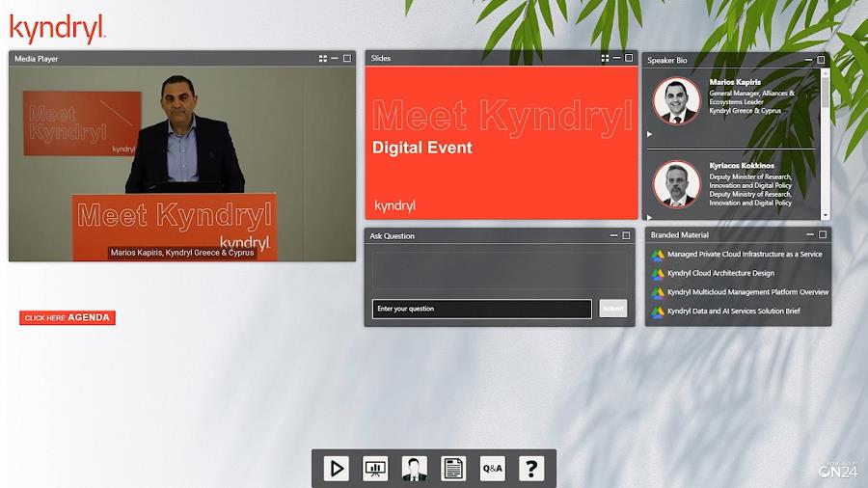Click the Slides panel fullscreen grid icon
This screenshot has height=488, width=868.
point(605,59)
